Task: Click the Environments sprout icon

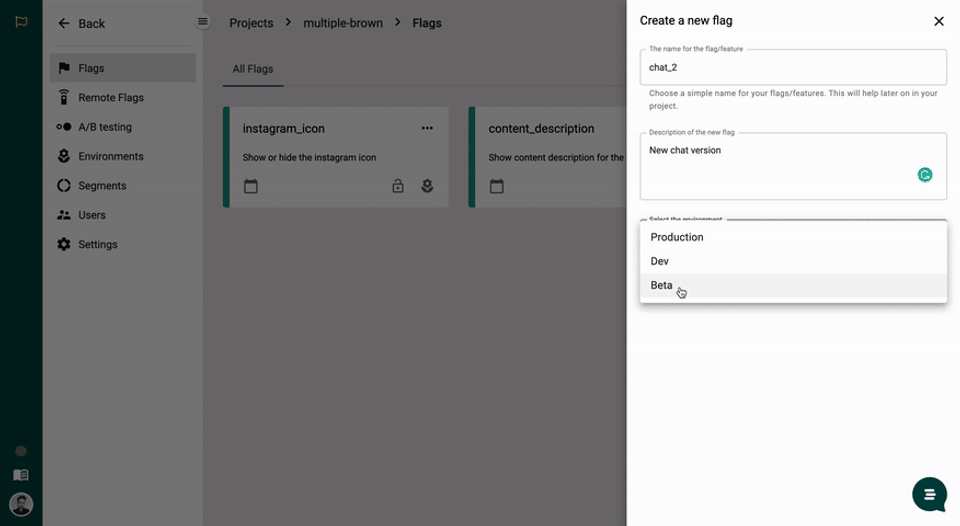Action: pyautogui.click(x=64, y=156)
